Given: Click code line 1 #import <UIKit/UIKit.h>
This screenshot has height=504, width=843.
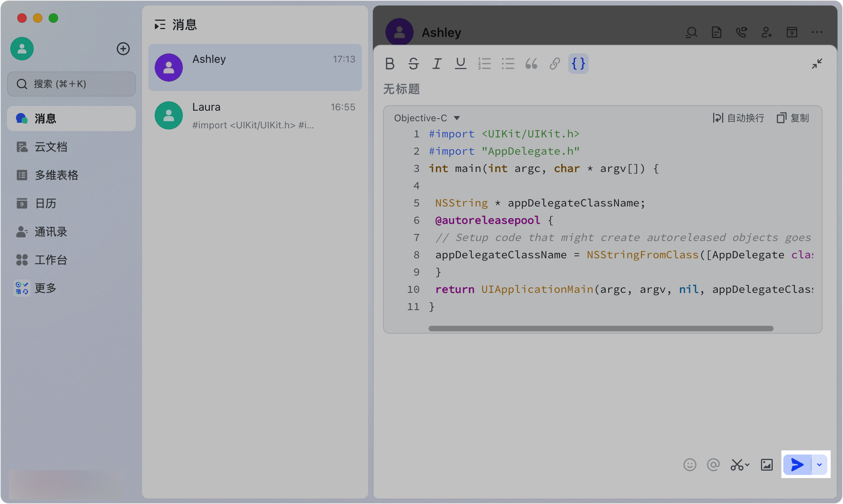Looking at the screenshot, I should (x=504, y=134).
